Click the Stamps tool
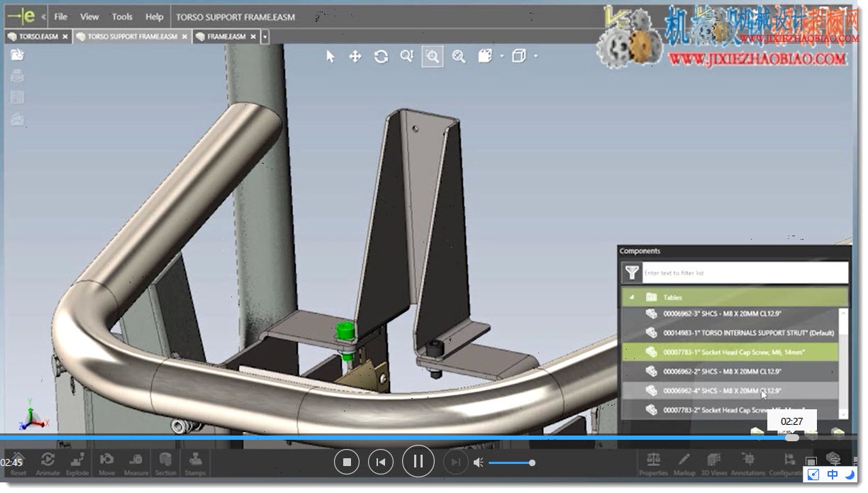This screenshot has height=493, width=868. [195, 464]
